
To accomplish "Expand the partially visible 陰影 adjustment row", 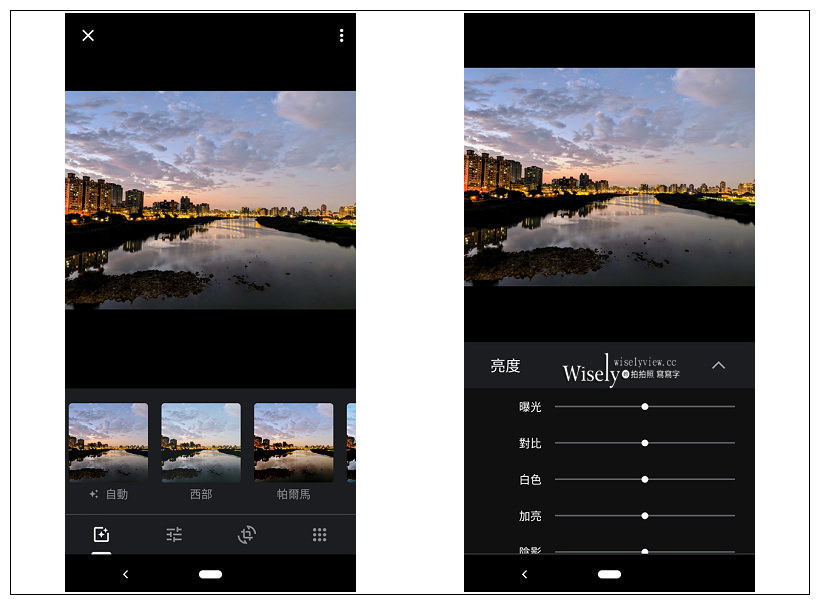I will [644, 549].
